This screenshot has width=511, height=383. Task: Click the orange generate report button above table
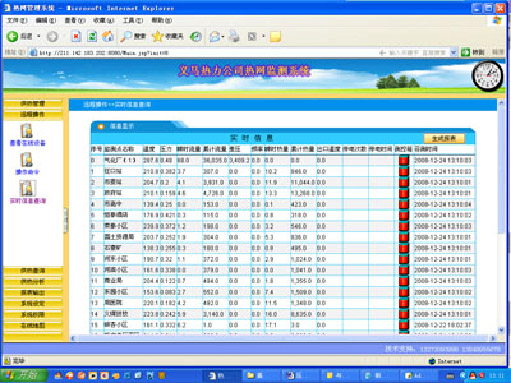coord(444,138)
